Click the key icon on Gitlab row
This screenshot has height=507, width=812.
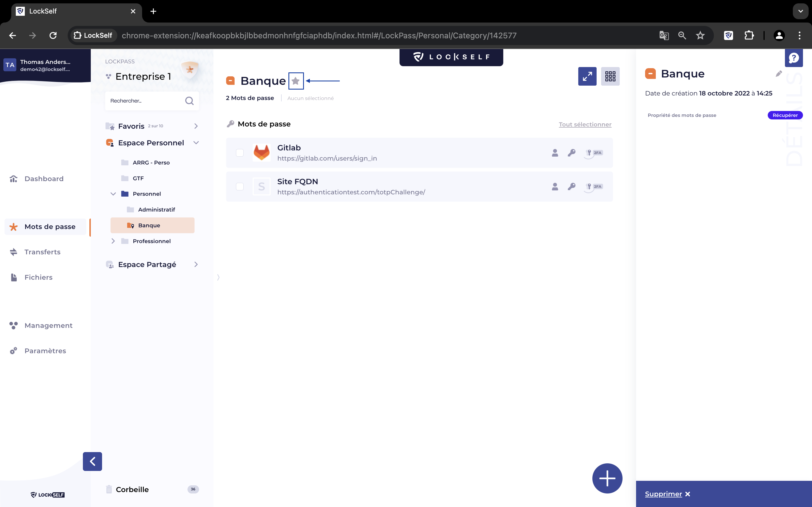click(572, 153)
